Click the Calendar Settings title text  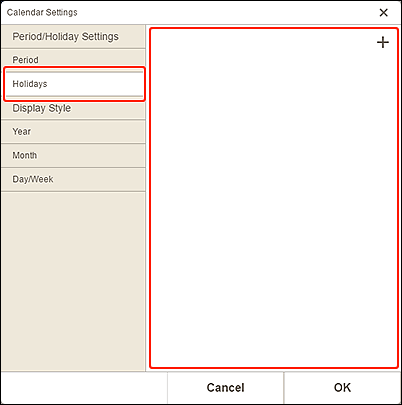42,12
